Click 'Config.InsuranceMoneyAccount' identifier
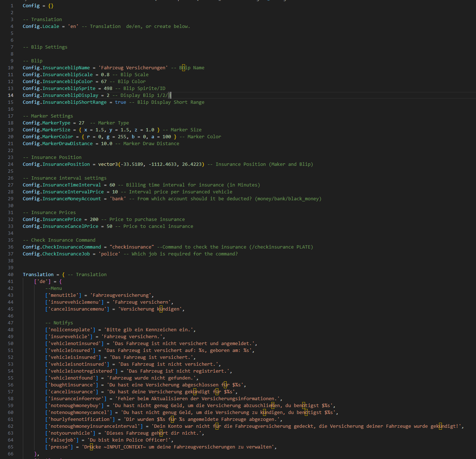Screen dimensions: 476x459 [x=62, y=199]
